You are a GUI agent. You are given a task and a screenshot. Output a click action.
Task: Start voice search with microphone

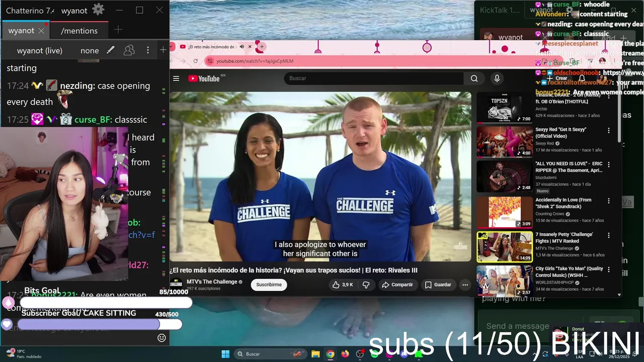point(497,78)
